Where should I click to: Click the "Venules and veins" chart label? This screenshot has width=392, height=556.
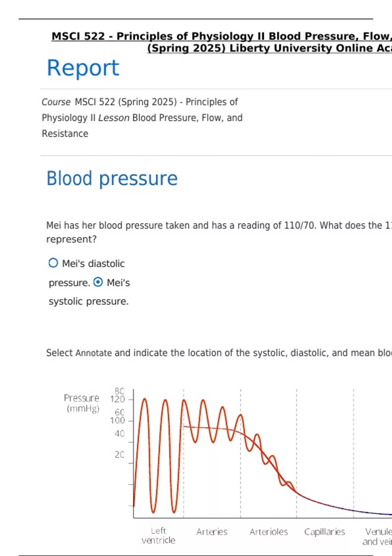pyautogui.click(x=378, y=537)
